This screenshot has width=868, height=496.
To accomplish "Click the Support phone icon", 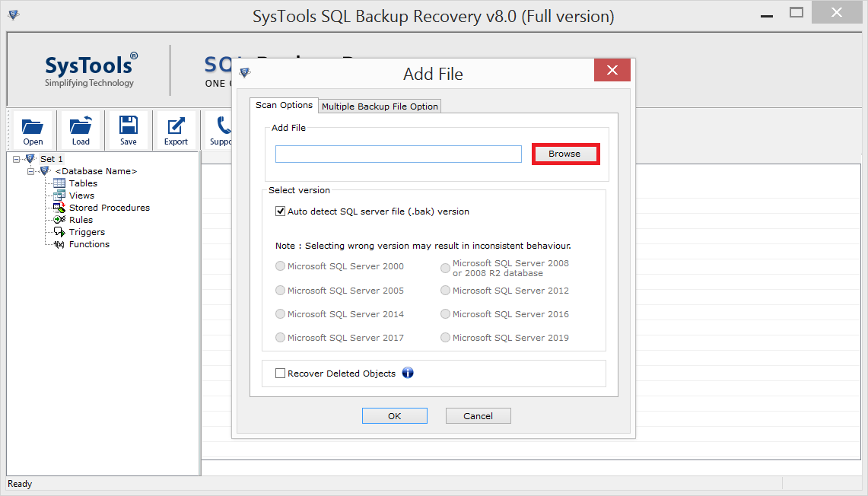I will point(223,126).
